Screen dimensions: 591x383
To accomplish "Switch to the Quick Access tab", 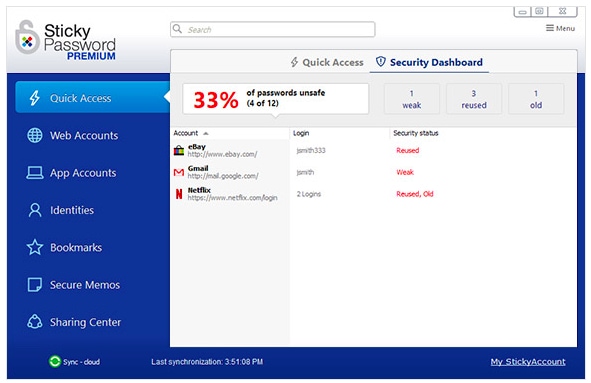I will (327, 62).
